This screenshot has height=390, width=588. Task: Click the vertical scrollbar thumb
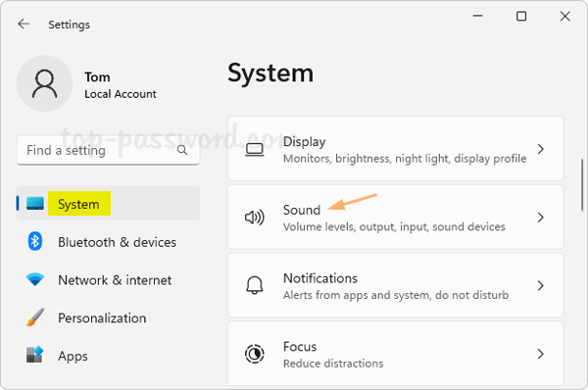pyautogui.click(x=582, y=185)
